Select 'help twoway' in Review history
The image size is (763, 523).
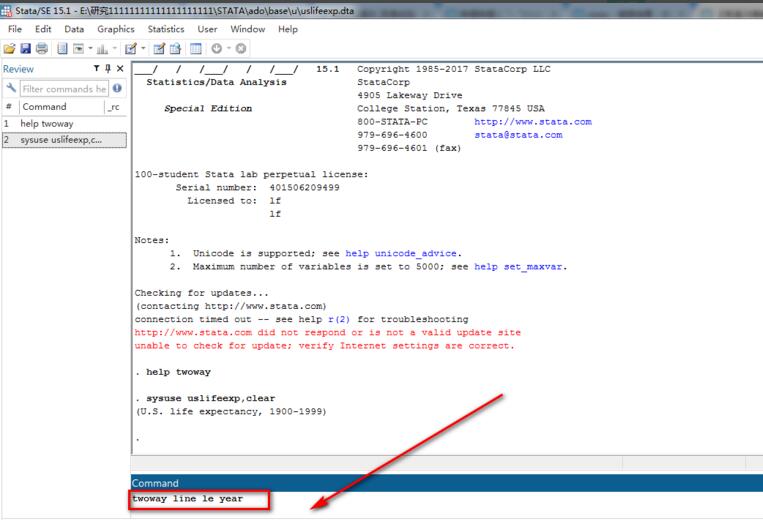(64, 124)
